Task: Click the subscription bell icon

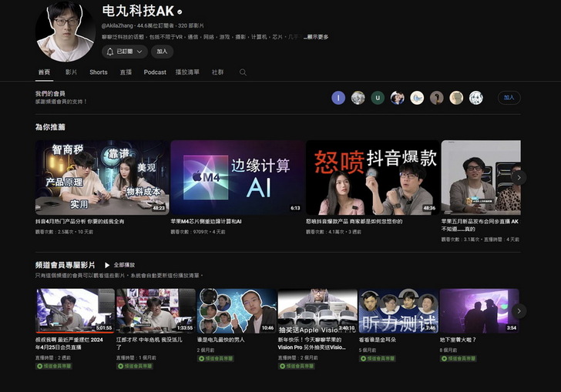Action: pos(110,52)
